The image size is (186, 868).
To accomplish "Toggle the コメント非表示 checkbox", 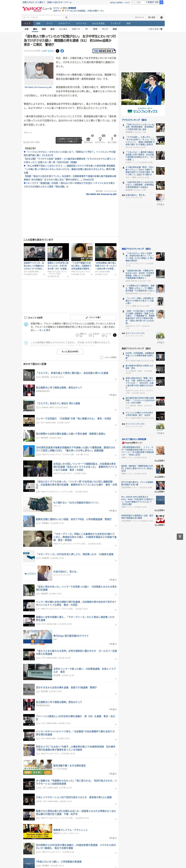I will pos(102,357).
